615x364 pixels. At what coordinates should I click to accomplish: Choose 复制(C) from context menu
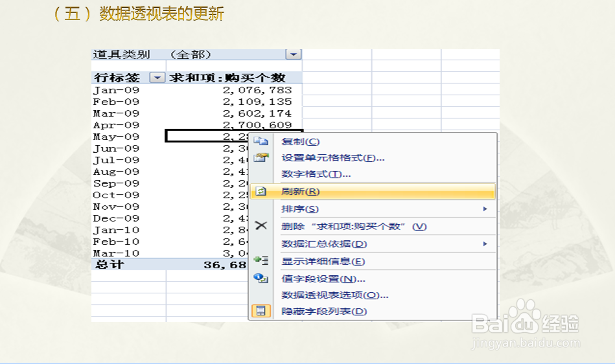click(301, 141)
